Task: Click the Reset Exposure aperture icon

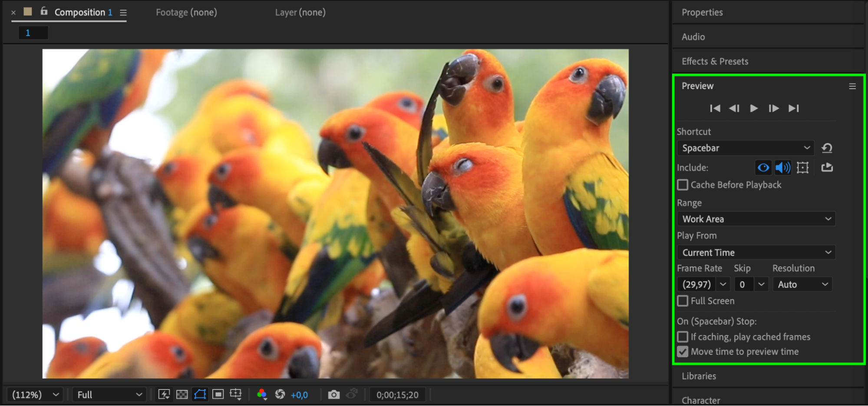Action: point(280,395)
